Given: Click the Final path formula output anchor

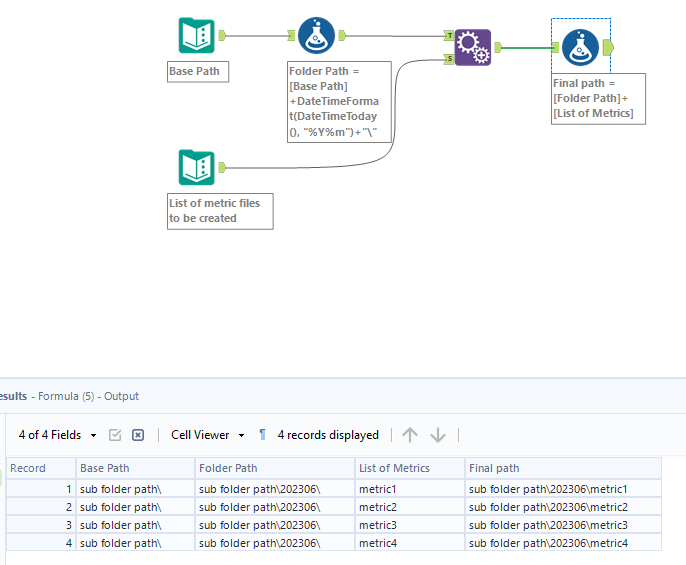Looking at the screenshot, I should click(x=608, y=47).
